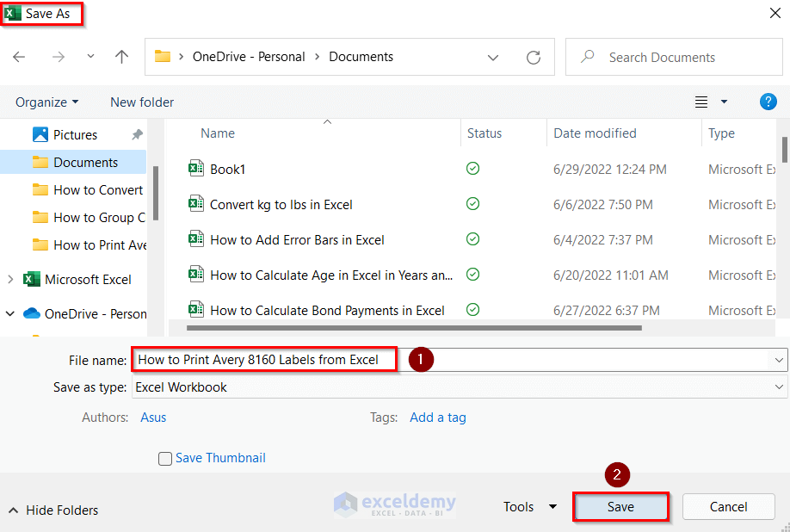790x532 pixels.
Task: Open the view options dropdown arrow
Action: coord(724,102)
